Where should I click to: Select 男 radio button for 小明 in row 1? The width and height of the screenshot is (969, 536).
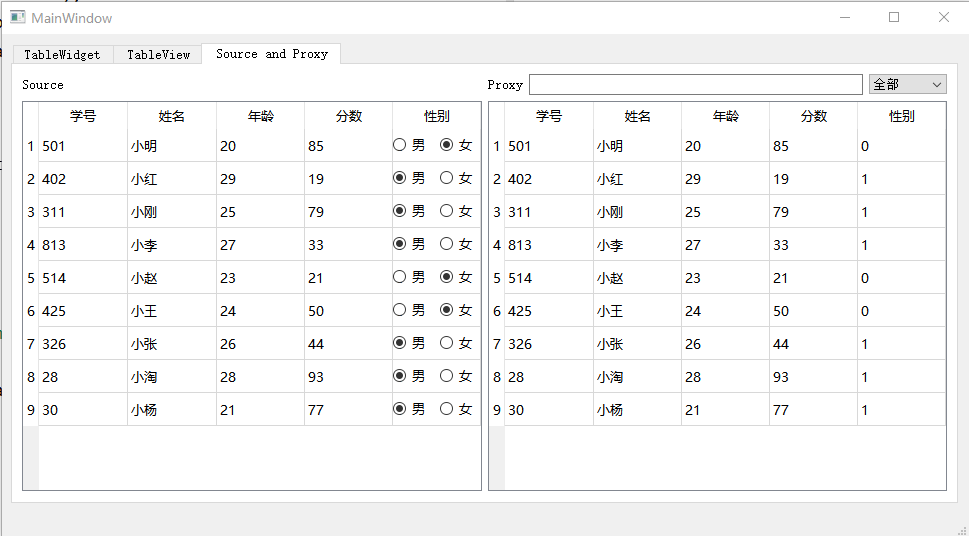click(x=400, y=146)
